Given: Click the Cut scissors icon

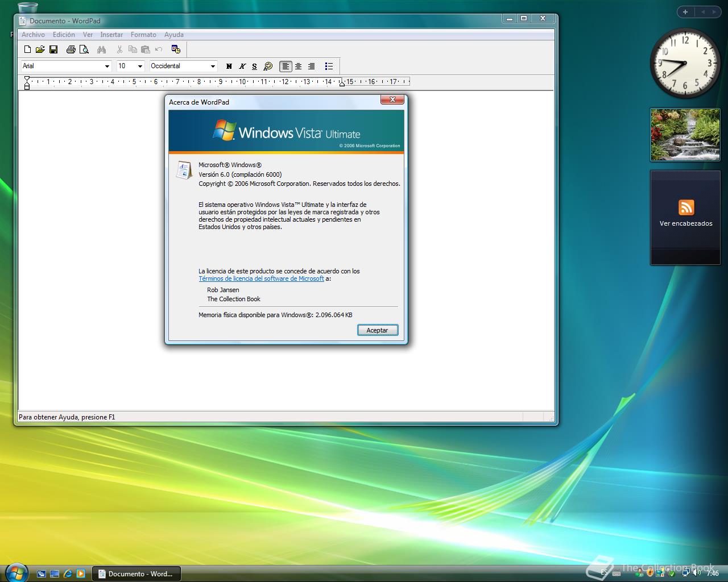Looking at the screenshot, I should [x=119, y=49].
